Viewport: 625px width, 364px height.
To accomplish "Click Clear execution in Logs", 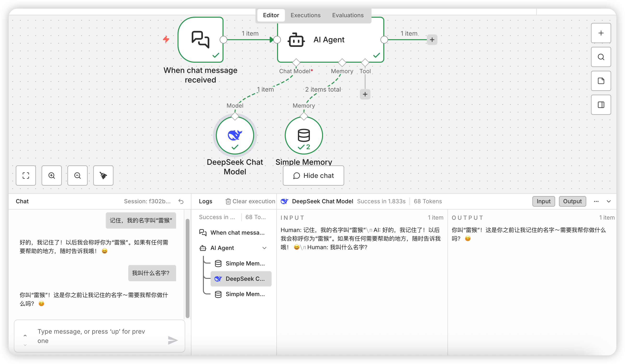I will 250,201.
